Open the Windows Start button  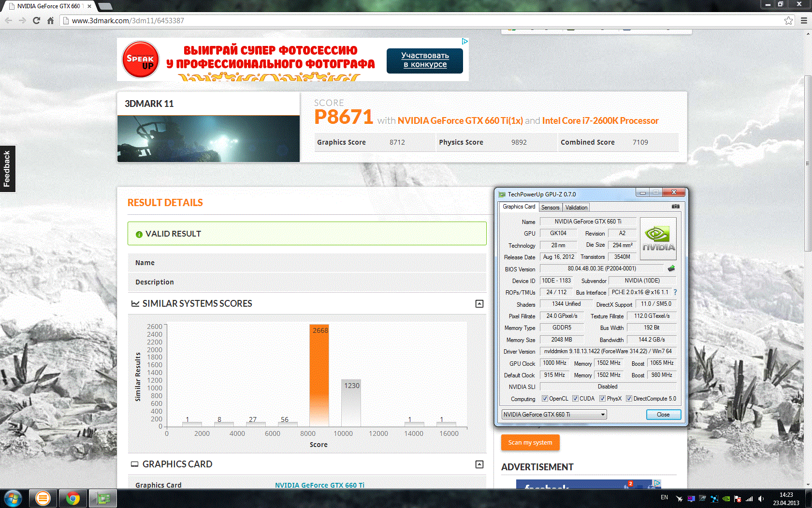click(x=13, y=498)
